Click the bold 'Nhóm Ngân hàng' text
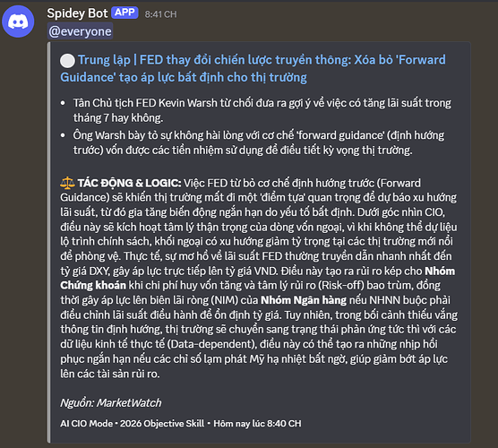Viewport: 498px width, 448px height. coord(304,300)
